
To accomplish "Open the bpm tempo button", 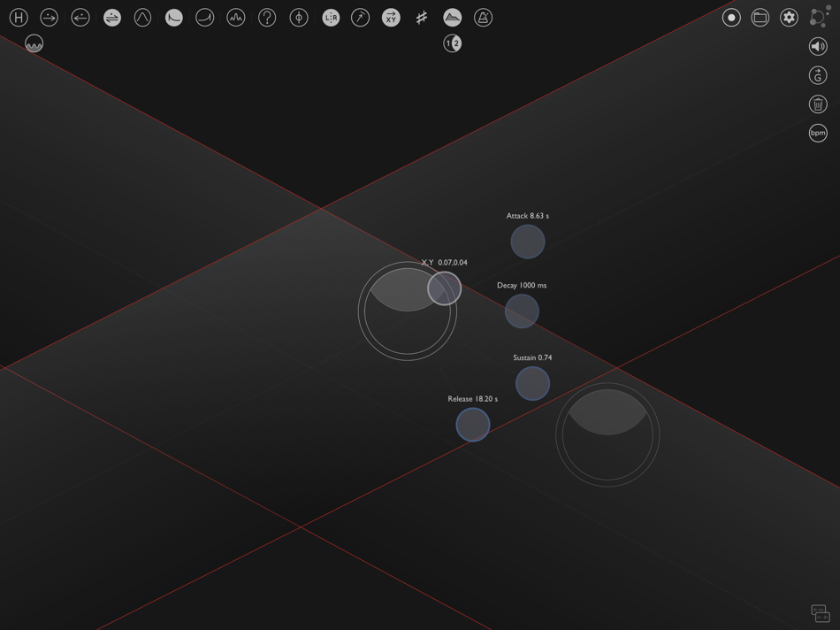I will 818,133.
